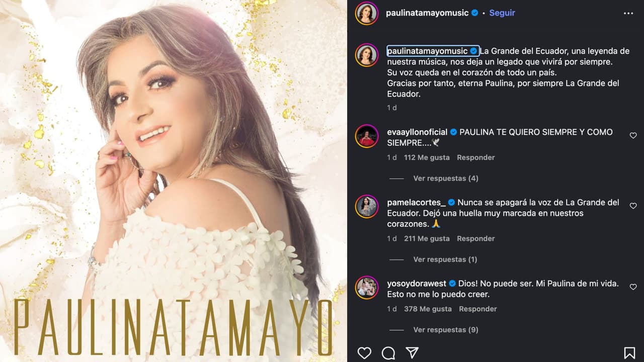Like the evaayllonoficial comment
The width and height of the screenshot is (644, 362).
click(633, 136)
